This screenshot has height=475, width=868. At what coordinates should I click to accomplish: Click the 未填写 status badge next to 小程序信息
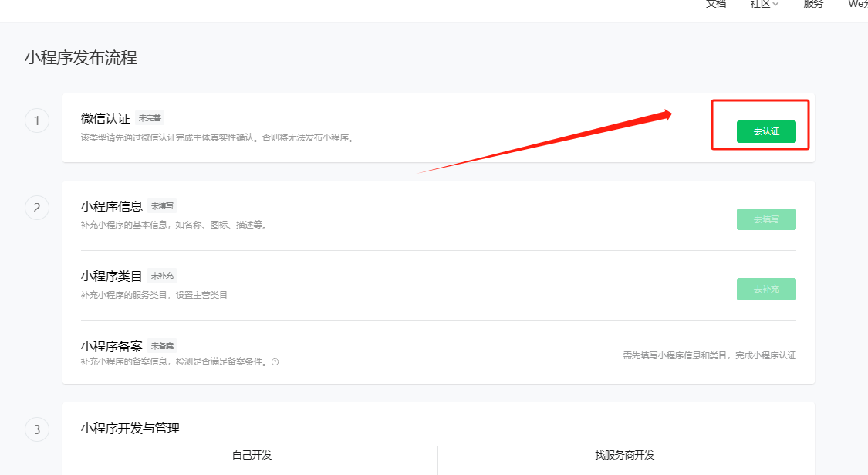[163, 205]
